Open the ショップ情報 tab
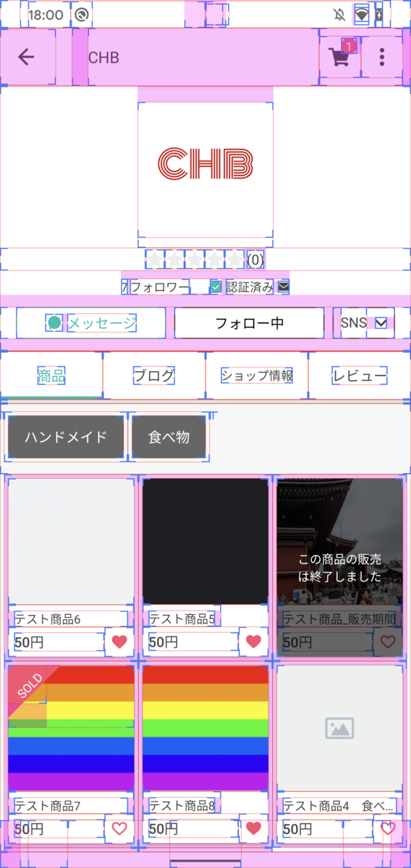The image size is (411, 868). [257, 375]
